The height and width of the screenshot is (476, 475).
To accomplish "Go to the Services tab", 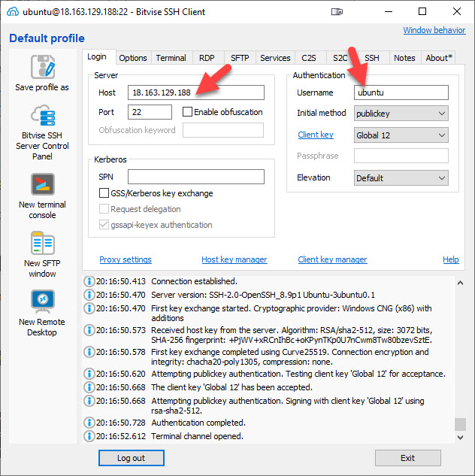I will coord(275,58).
